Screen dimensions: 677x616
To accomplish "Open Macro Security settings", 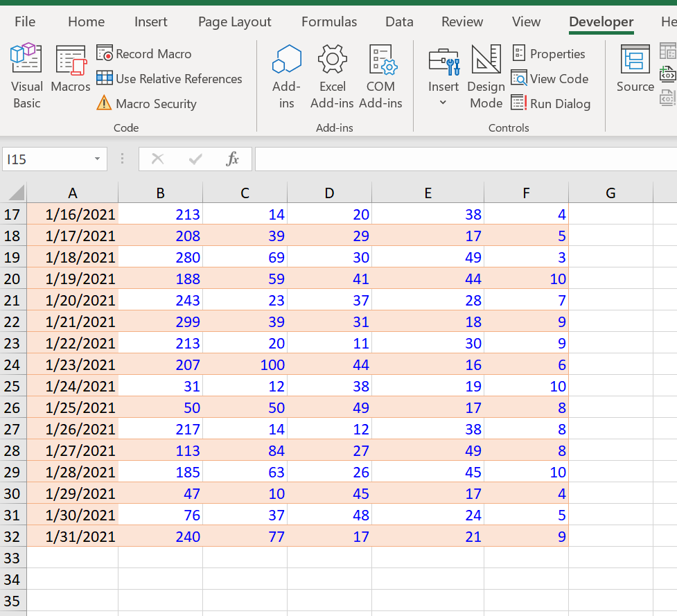I will click(147, 104).
